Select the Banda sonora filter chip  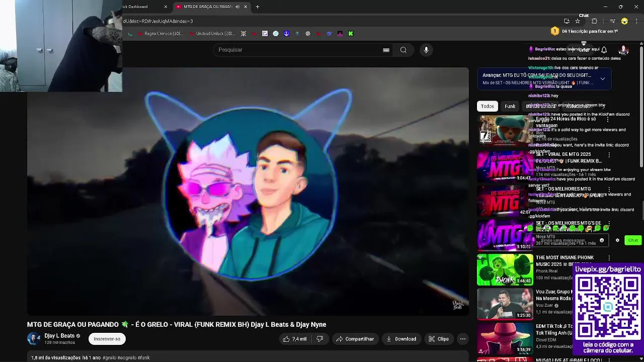point(541,106)
